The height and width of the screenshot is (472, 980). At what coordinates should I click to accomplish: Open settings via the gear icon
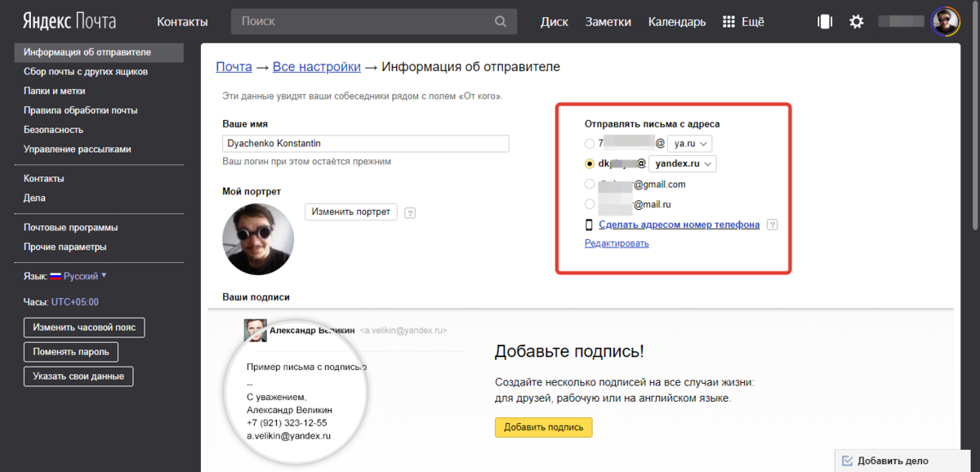[x=856, y=21]
